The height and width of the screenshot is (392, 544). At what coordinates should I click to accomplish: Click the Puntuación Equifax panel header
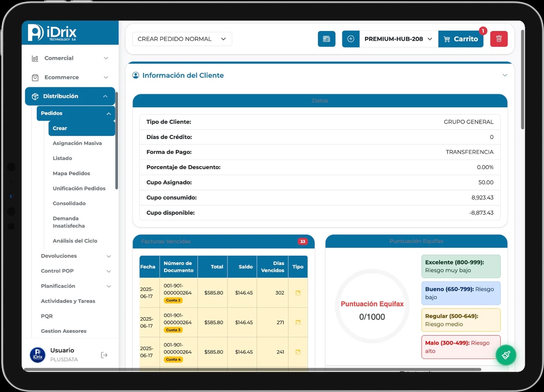tap(416, 241)
